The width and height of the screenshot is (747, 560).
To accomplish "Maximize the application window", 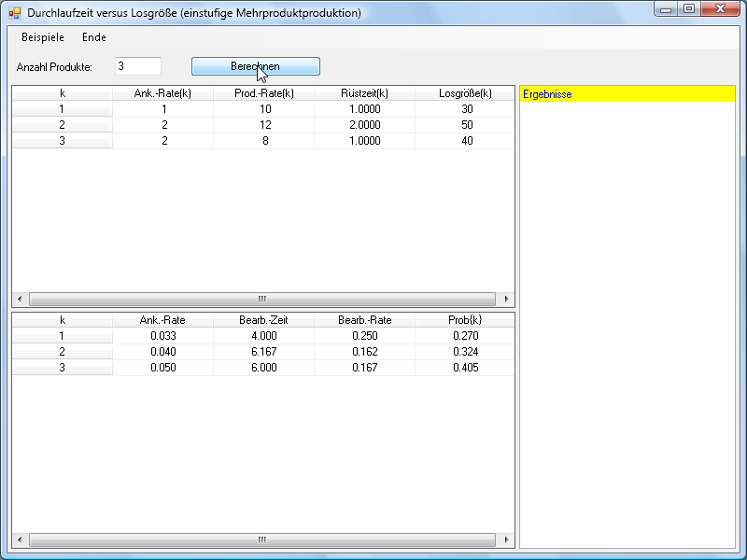I will [689, 9].
